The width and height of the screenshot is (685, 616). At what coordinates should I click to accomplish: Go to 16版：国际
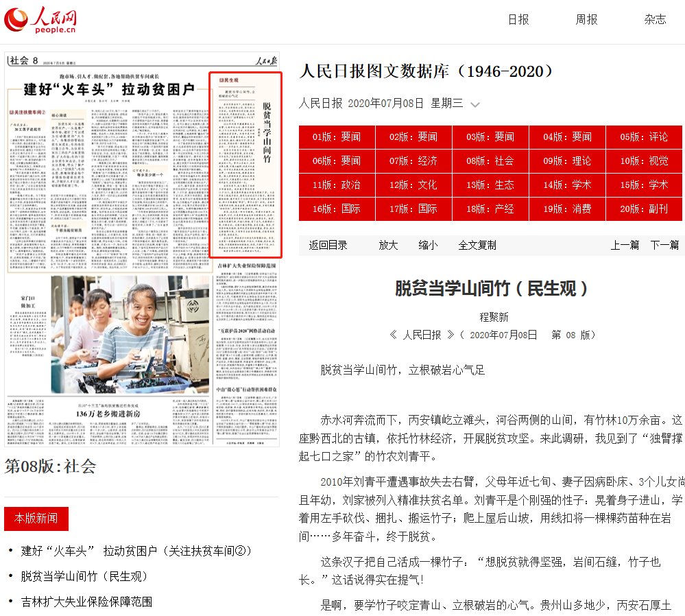click(337, 209)
